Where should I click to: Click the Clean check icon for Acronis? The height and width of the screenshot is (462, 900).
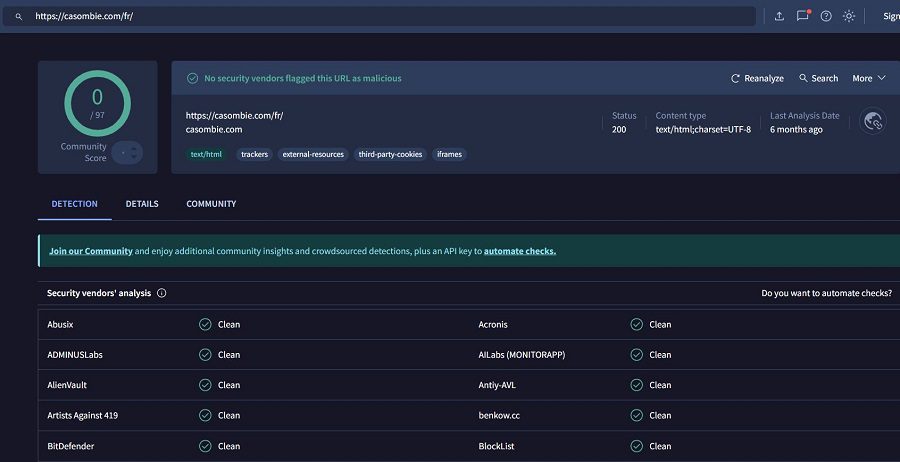(637, 324)
